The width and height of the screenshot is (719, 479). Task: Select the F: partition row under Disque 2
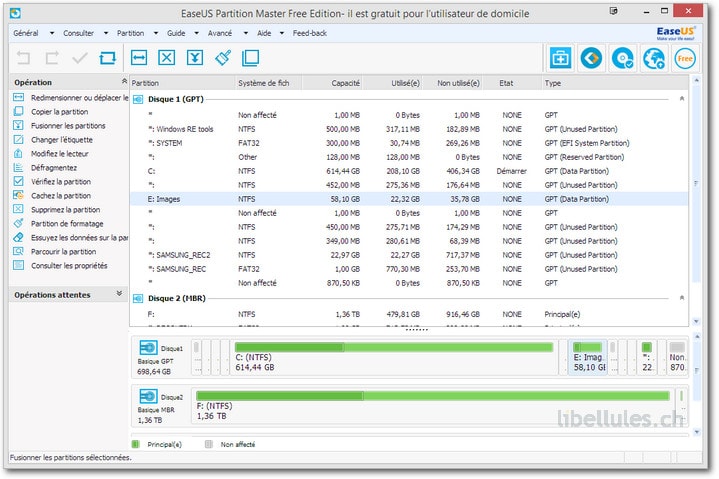click(x=409, y=314)
